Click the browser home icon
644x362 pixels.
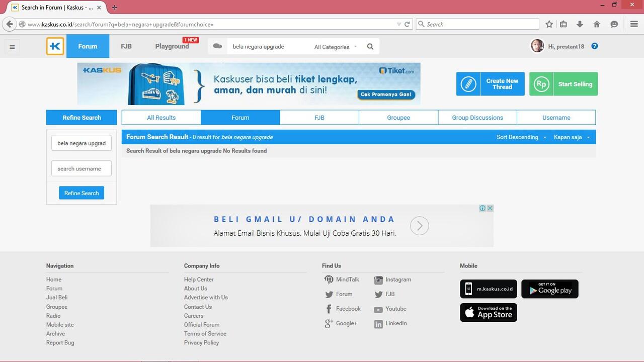tap(597, 24)
